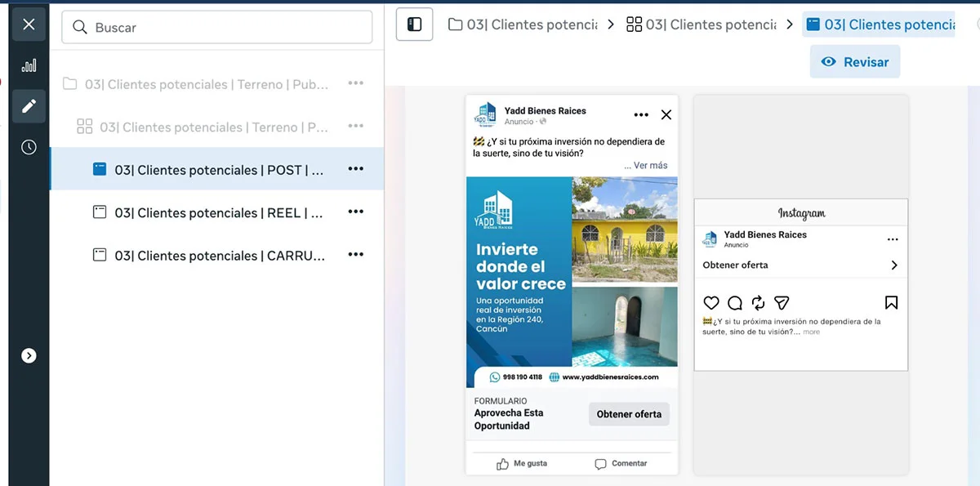Select the REEL ad in the tree

point(218,212)
